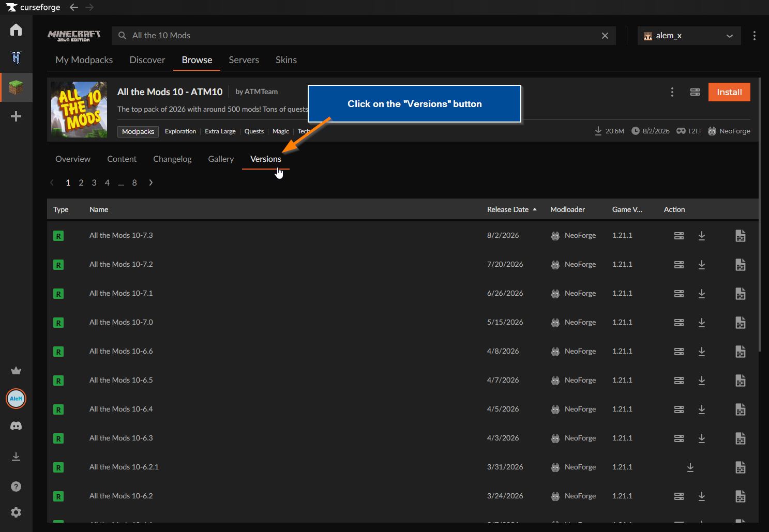Download All the Mods 10-6.2 file
This screenshot has width=769, height=532.
pos(702,496)
